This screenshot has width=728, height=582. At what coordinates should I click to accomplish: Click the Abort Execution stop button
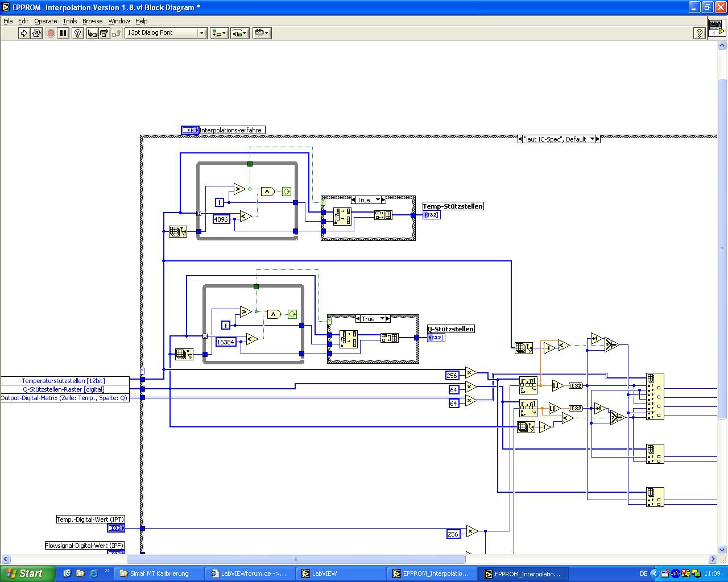point(51,33)
